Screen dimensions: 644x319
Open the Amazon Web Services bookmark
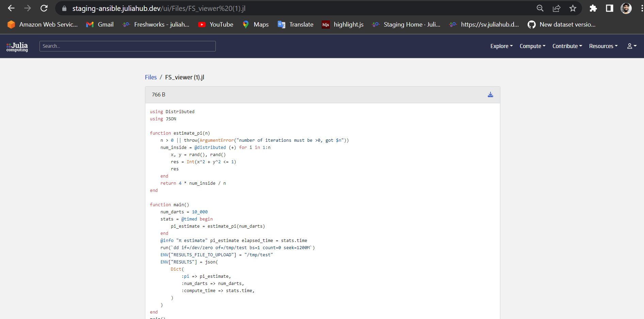[x=43, y=25]
